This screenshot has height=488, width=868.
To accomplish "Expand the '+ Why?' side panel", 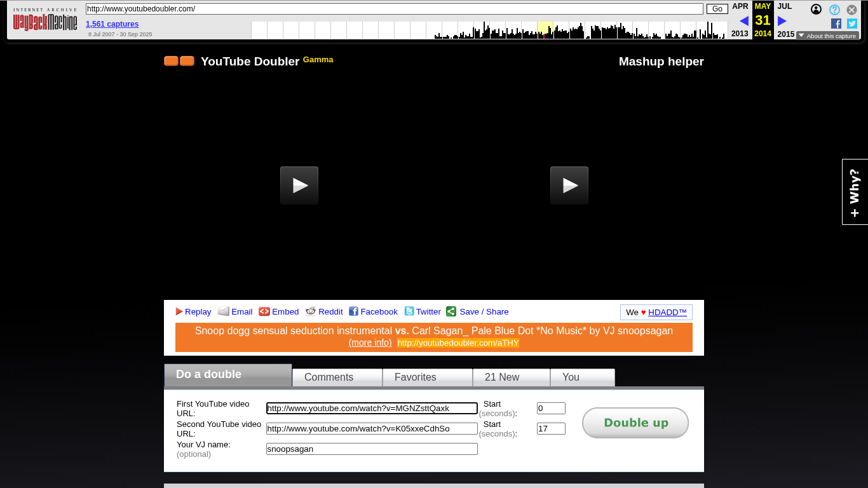I will (x=855, y=192).
